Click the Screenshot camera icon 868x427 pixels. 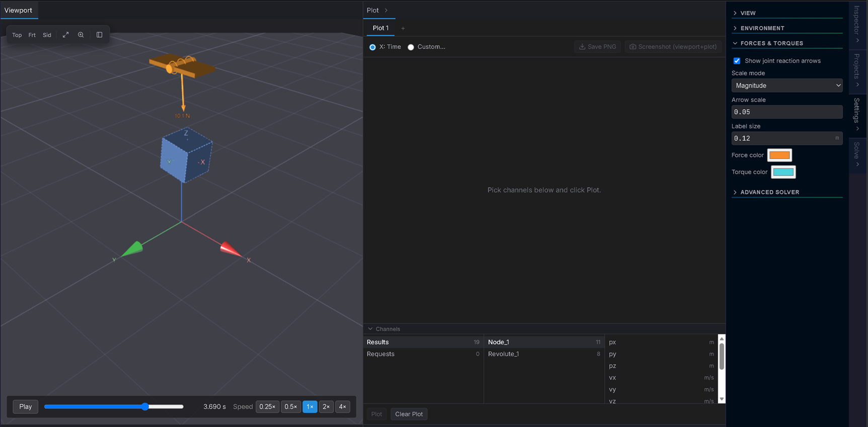[633, 47]
